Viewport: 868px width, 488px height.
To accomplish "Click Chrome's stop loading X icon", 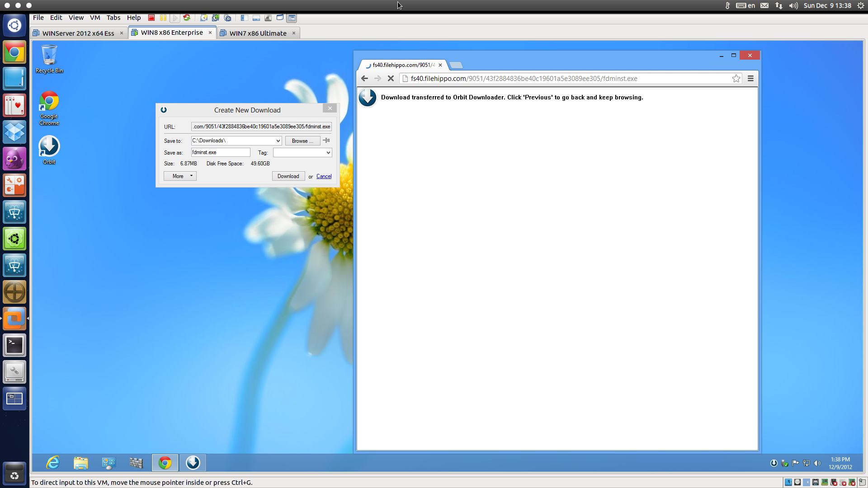I will pos(391,78).
